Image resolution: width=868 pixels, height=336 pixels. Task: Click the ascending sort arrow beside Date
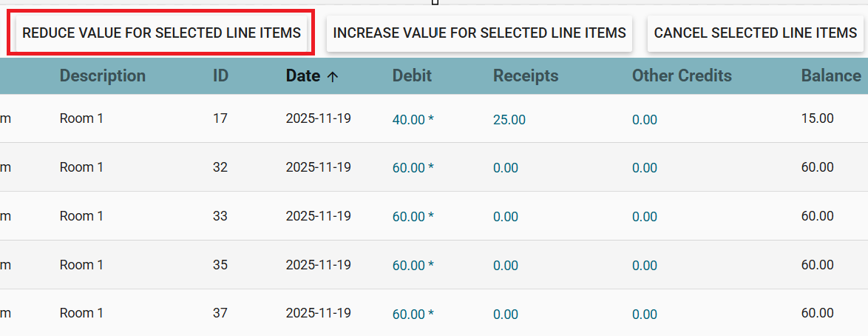pos(333,76)
